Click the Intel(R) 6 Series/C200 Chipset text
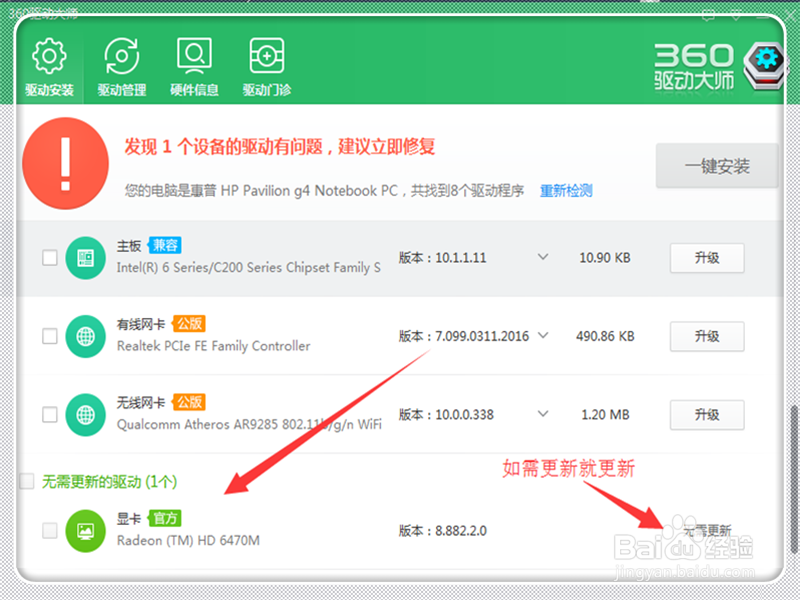 click(248, 268)
